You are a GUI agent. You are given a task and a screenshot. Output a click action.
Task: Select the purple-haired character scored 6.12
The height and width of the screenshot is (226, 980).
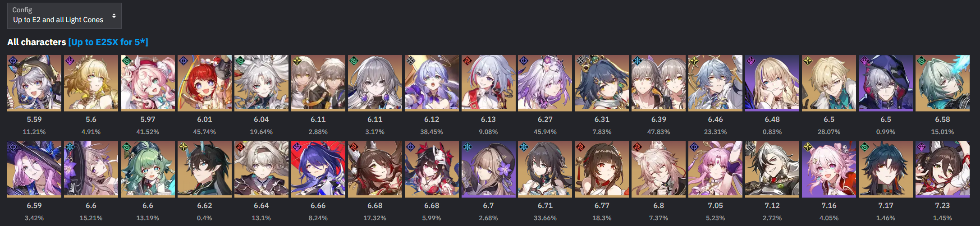pyautogui.click(x=432, y=83)
